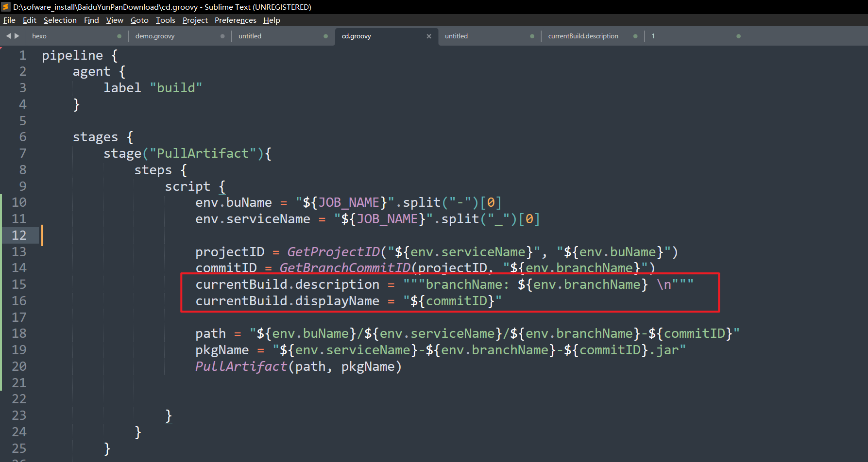This screenshot has height=462, width=868.
Task: Click env.buName on line 10
Action: point(234,202)
